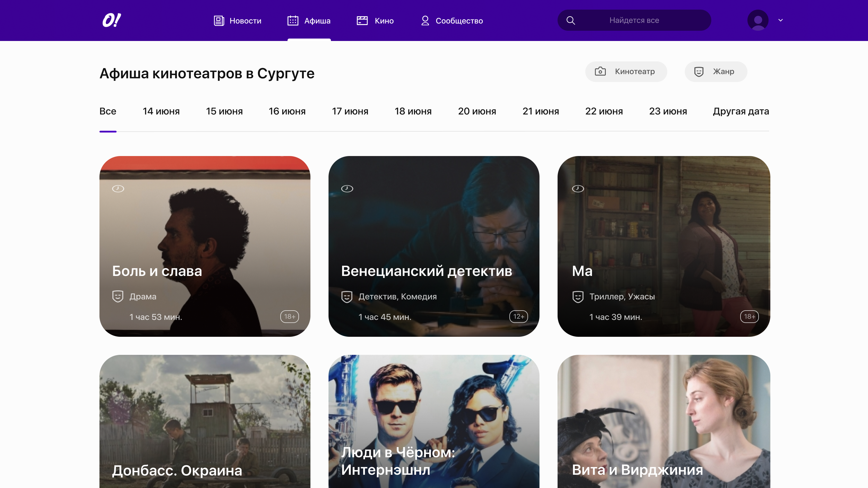
Task: Open the Жанр filter dropdown
Action: point(715,71)
